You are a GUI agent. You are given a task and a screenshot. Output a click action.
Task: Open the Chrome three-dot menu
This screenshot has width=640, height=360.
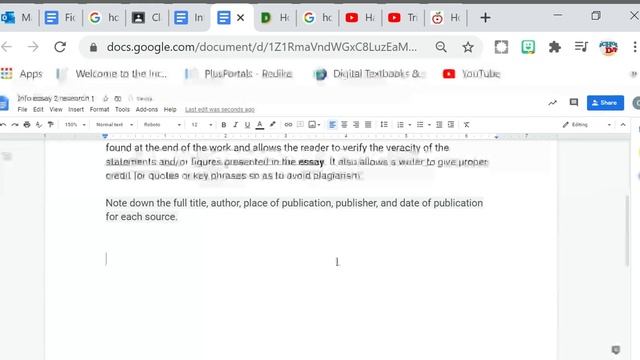[x=635, y=47]
